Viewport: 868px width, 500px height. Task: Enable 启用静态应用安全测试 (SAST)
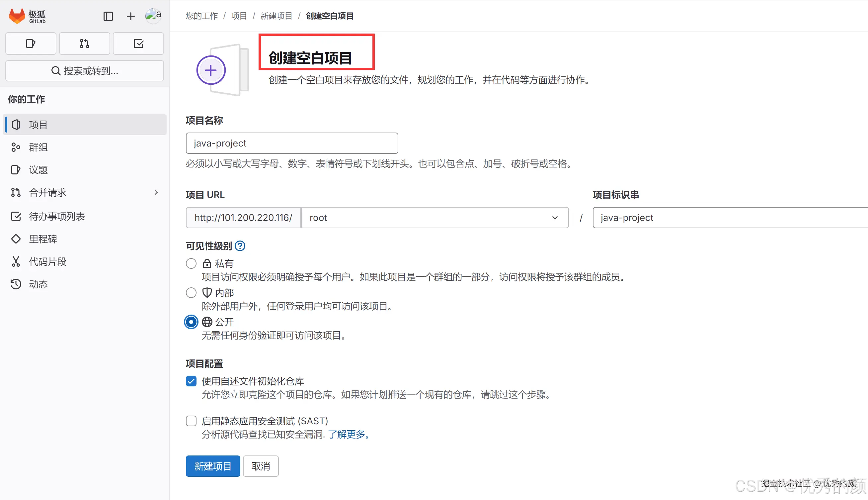191,421
